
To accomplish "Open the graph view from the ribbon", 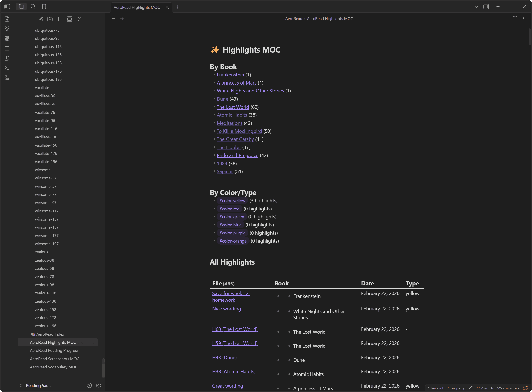I will point(7,29).
